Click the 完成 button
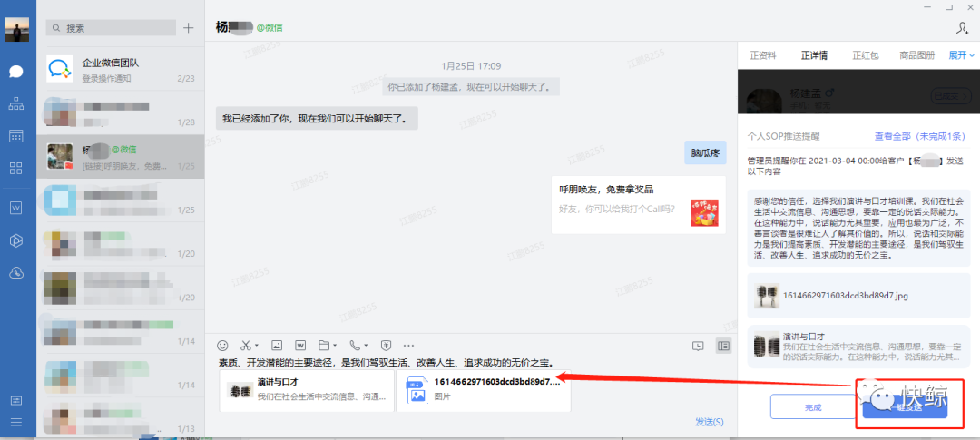 click(812, 407)
